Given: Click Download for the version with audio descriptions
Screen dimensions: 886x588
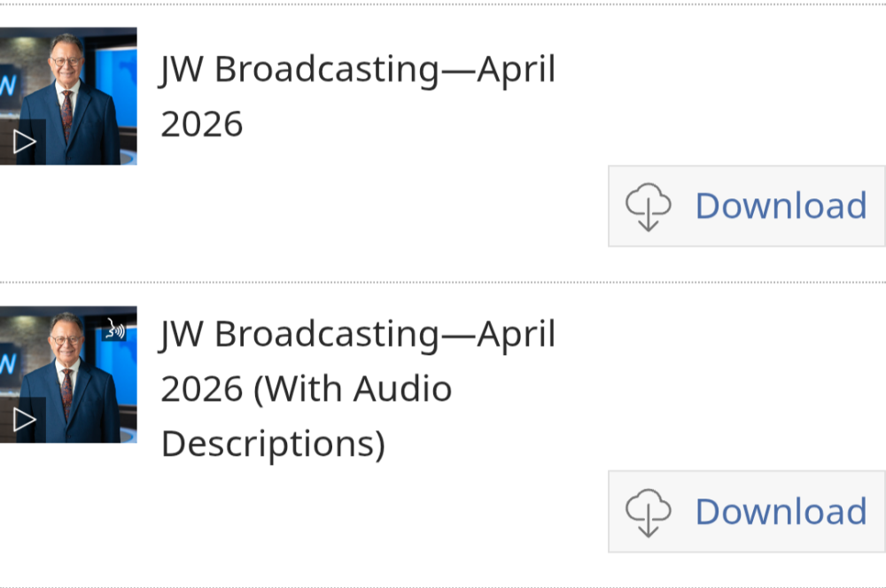Looking at the screenshot, I should pyautogui.click(x=746, y=511).
